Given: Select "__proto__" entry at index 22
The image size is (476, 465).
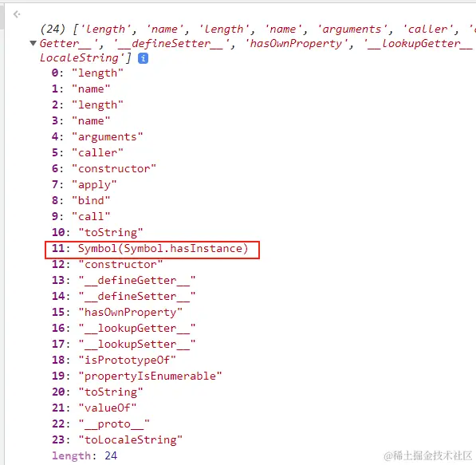Looking at the screenshot, I should 100,424.
